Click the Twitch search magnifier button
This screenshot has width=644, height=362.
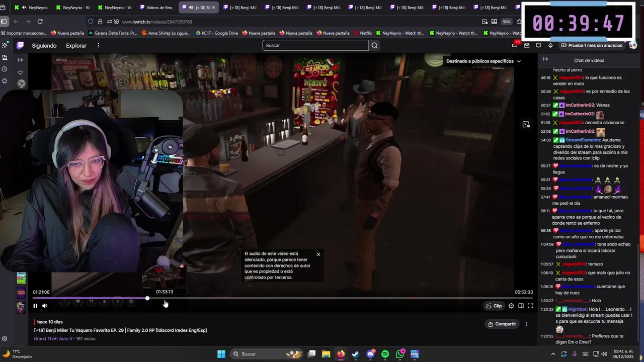[374, 45]
